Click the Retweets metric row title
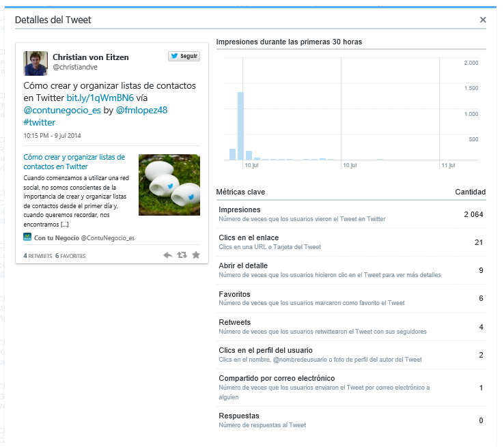The image size is (504, 447). click(235, 322)
